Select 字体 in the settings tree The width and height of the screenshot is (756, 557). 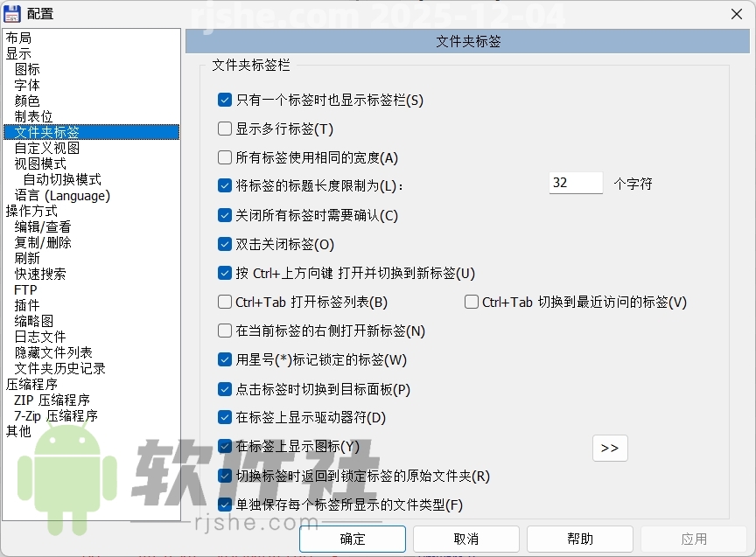[29, 84]
